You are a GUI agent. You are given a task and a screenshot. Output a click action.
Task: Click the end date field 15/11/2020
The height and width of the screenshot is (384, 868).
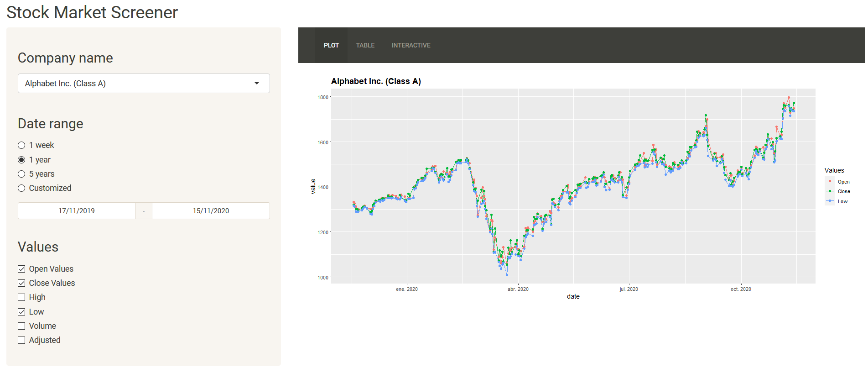(x=211, y=211)
